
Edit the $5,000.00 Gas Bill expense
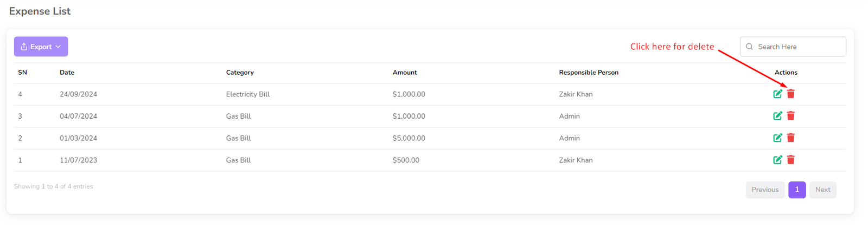[777, 138]
